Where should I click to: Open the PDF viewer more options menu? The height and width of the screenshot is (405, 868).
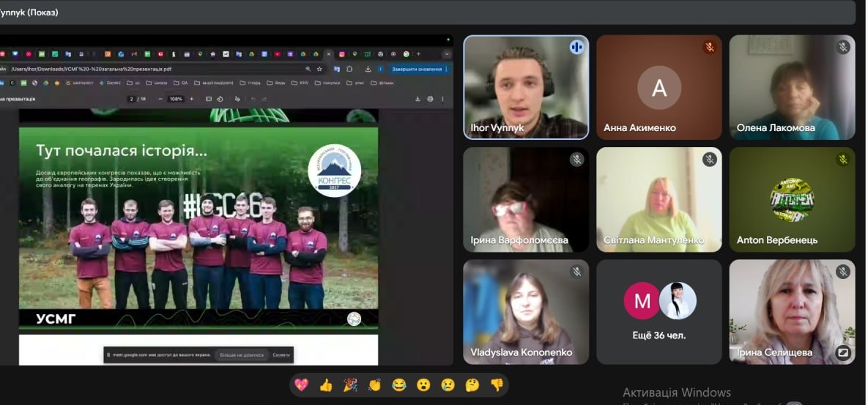[x=442, y=99]
